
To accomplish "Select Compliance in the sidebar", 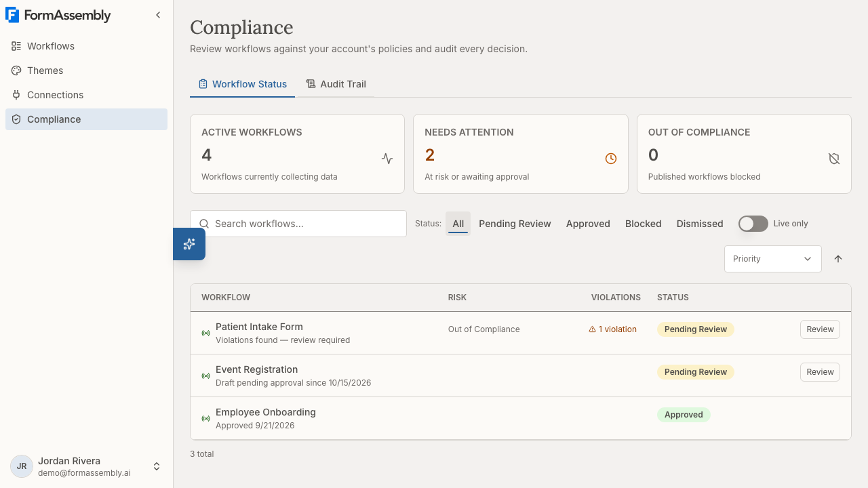I will pos(86,119).
